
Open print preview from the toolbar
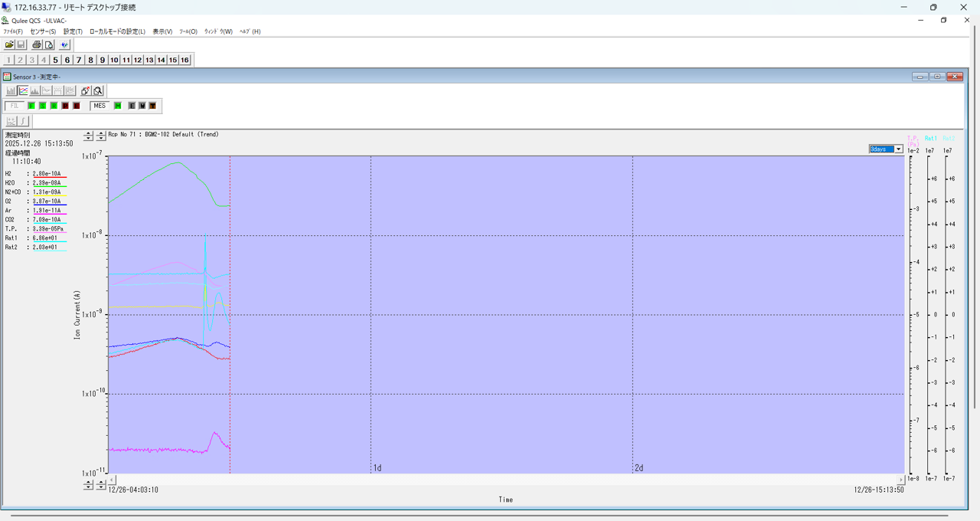coord(49,45)
